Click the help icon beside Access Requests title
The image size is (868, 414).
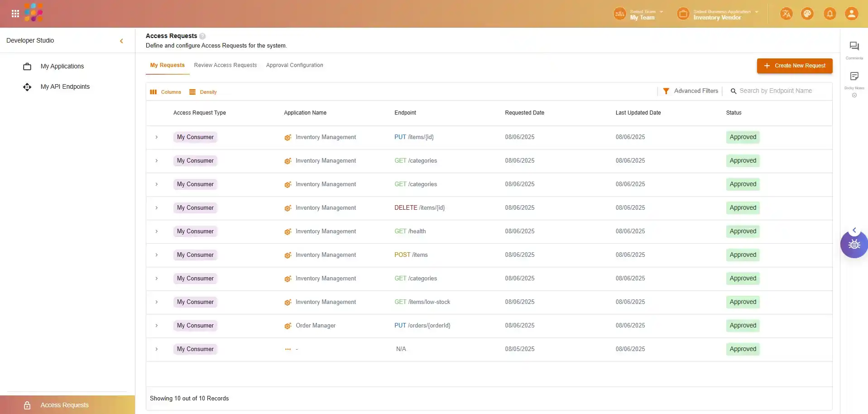pos(202,36)
